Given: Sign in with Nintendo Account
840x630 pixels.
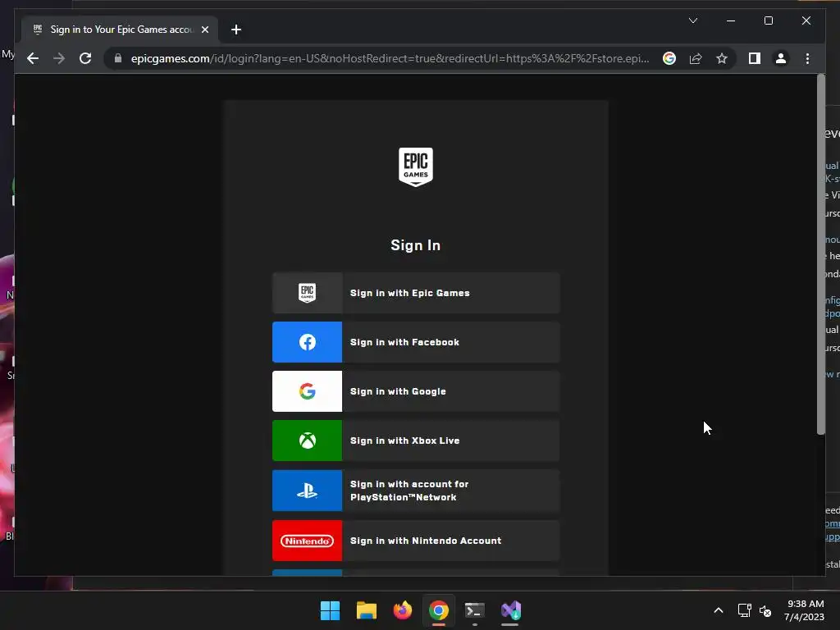Looking at the screenshot, I should [416, 541].
